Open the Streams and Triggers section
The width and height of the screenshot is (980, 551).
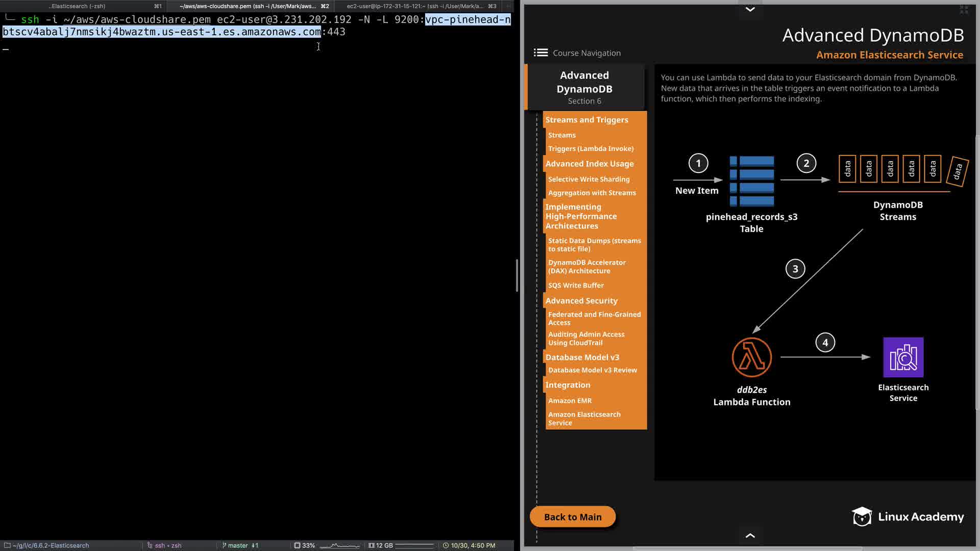586,120
